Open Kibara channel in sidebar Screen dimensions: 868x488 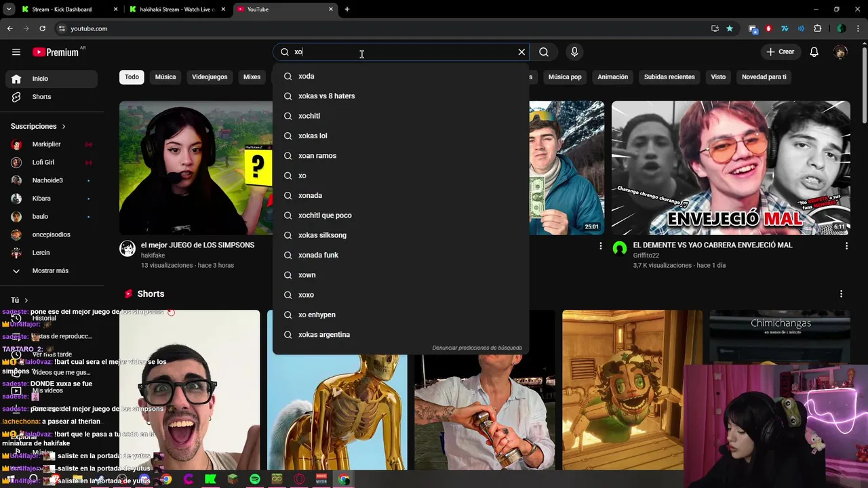(x=52, y=199)
